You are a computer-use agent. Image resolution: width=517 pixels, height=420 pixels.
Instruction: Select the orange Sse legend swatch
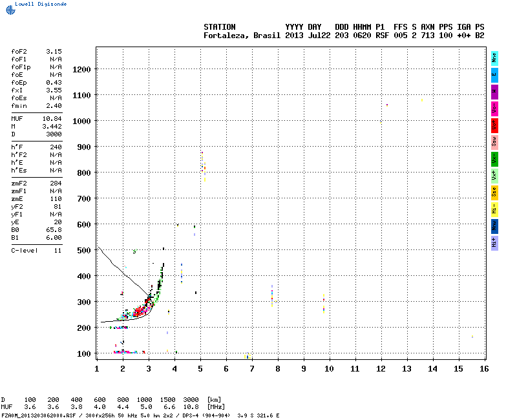pyautogui.click(x=494, y=193)
